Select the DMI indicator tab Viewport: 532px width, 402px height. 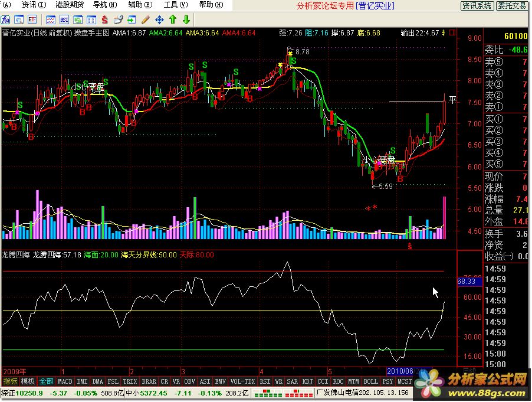click(x=82, y=381)
